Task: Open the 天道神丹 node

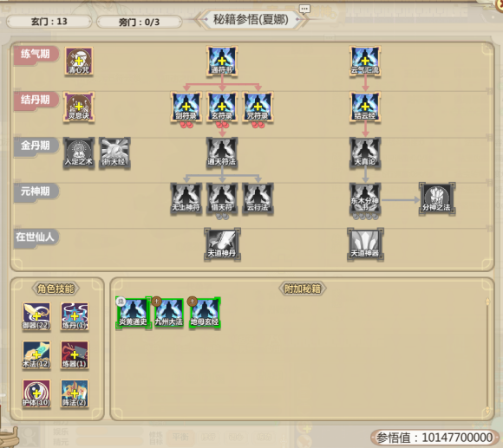Action: coord(222,244)
